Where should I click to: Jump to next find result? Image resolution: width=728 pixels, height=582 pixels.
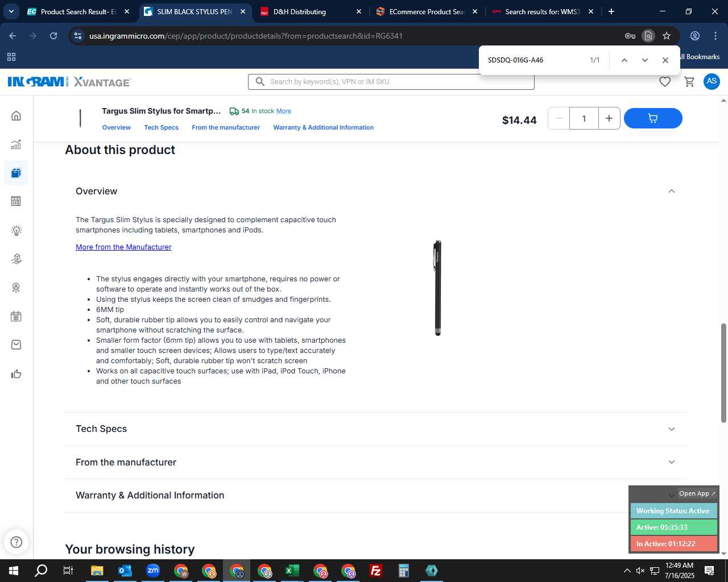pos(644,60)
